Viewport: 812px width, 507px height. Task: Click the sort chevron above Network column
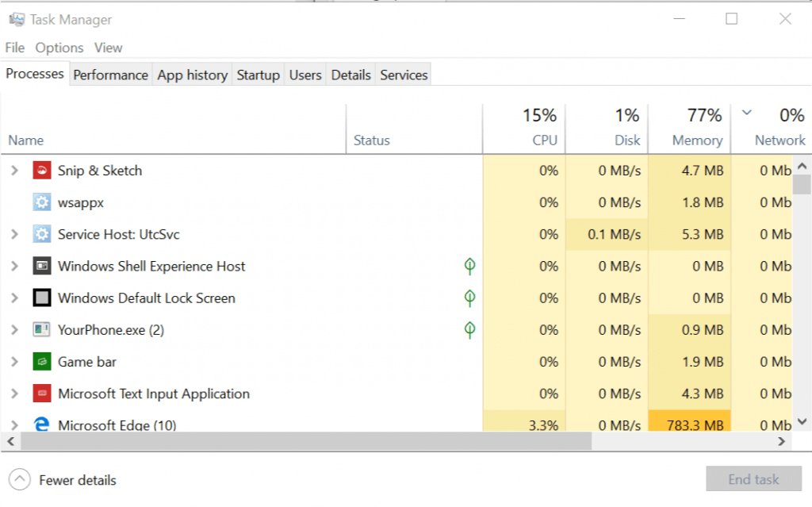(747, 113)
